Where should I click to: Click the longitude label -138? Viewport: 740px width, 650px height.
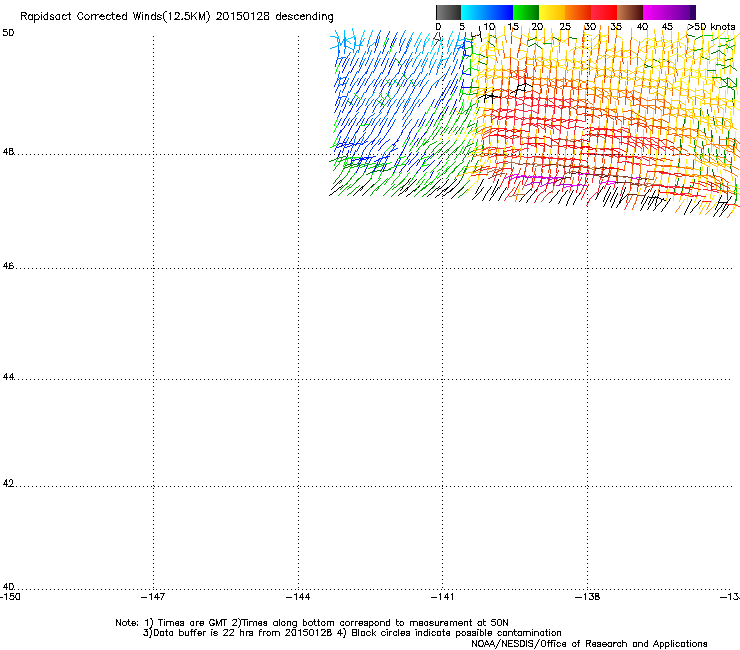click(x=587, y=597)
